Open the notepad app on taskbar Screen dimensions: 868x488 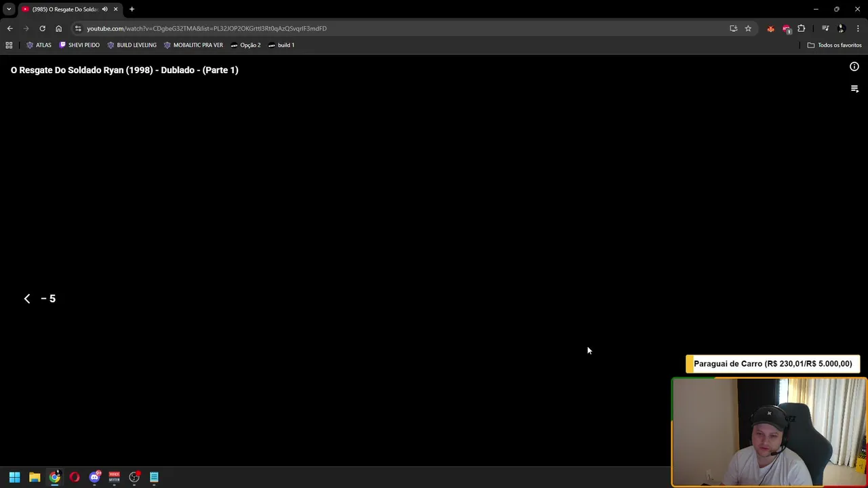154,477
